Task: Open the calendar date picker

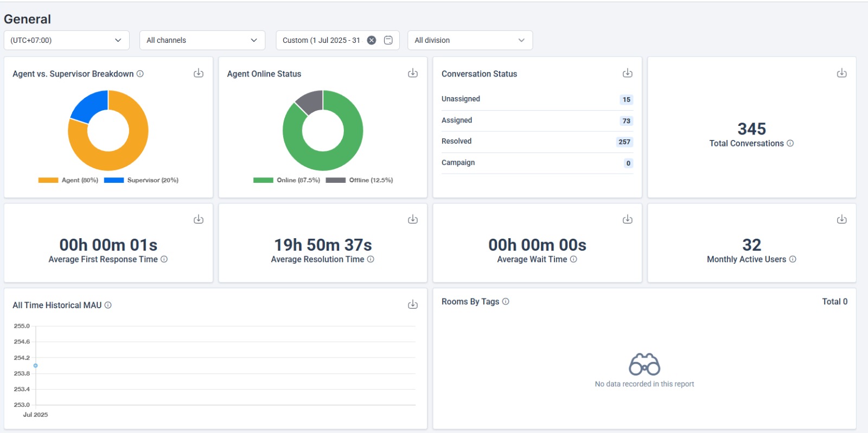Action: [x=388, y=40]
